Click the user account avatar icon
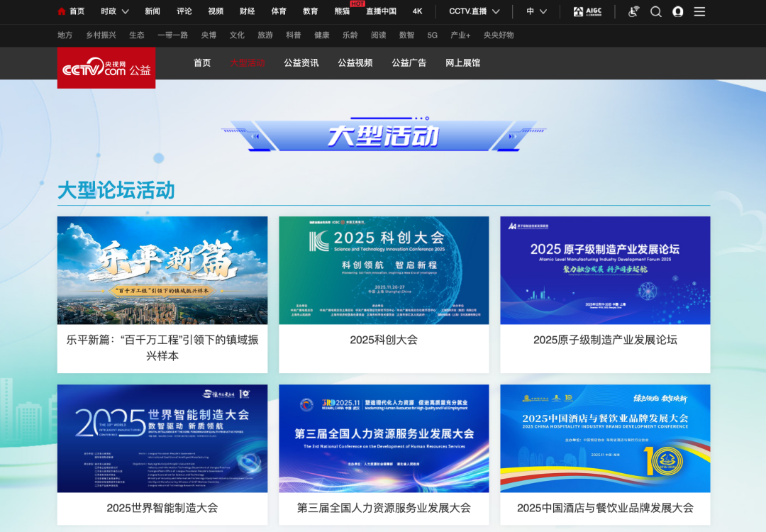The width and height of the screenshot is (766, 532). [677, 12]
